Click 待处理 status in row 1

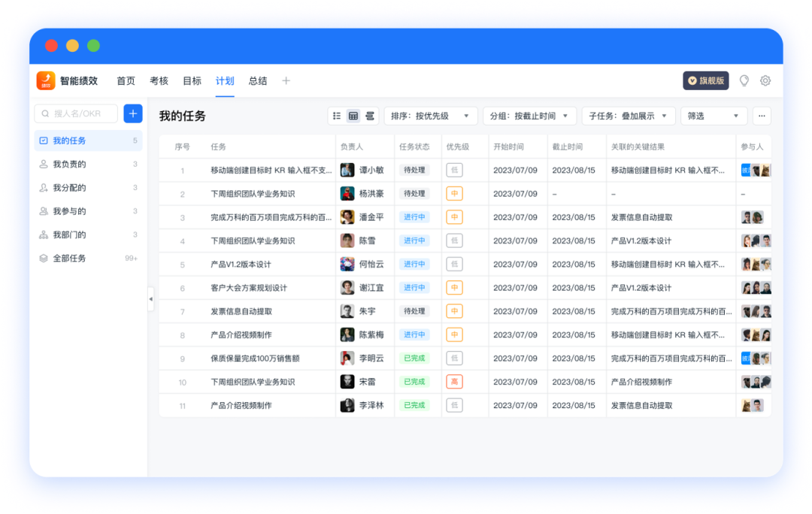414,170
